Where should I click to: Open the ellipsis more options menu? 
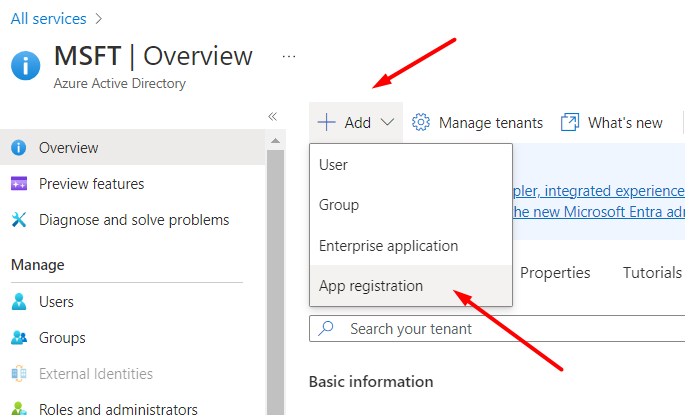(289, 56)
